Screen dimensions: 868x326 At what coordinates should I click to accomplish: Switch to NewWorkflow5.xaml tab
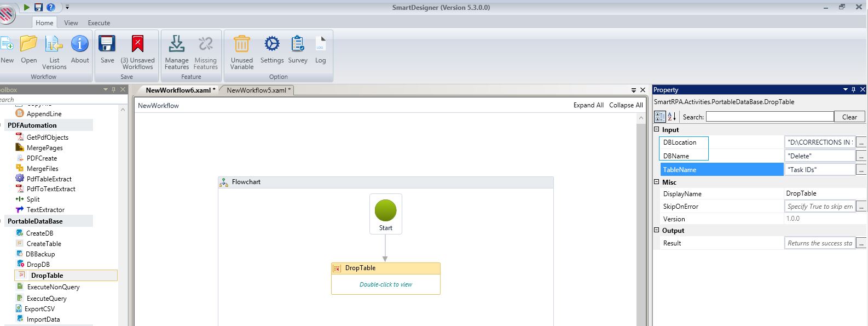[256, 90]
